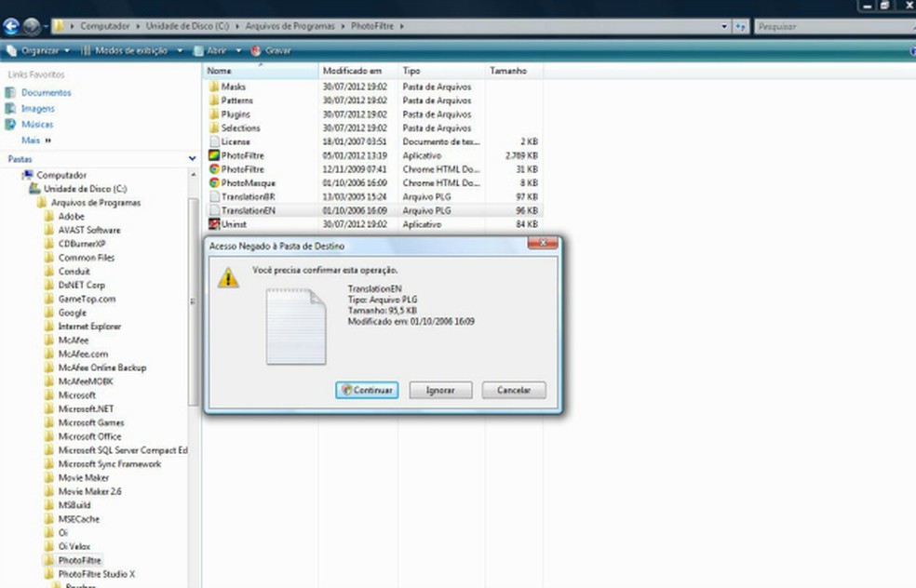Select Conduit folder in tree

coord(74,272)
